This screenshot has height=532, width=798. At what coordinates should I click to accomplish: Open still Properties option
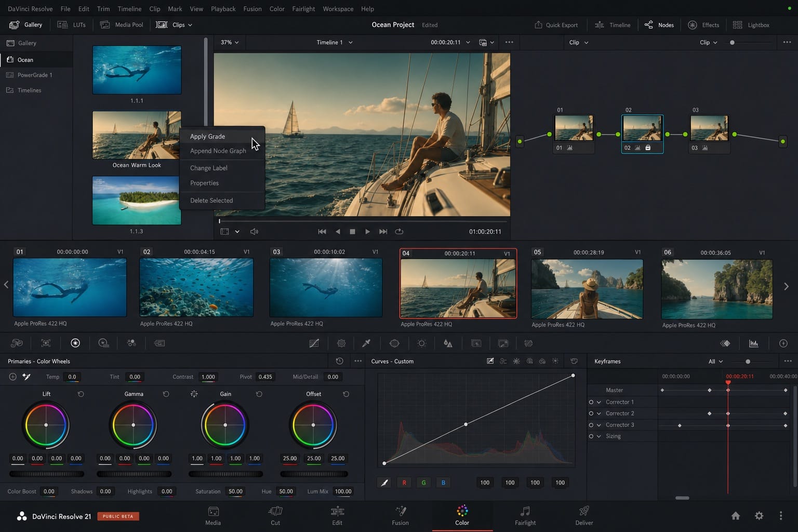[x=222, y=183]
